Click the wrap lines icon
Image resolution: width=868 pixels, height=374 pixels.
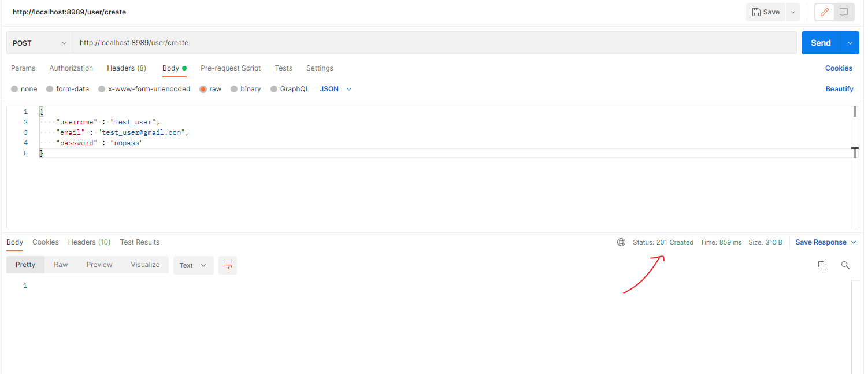coord(228,265)
